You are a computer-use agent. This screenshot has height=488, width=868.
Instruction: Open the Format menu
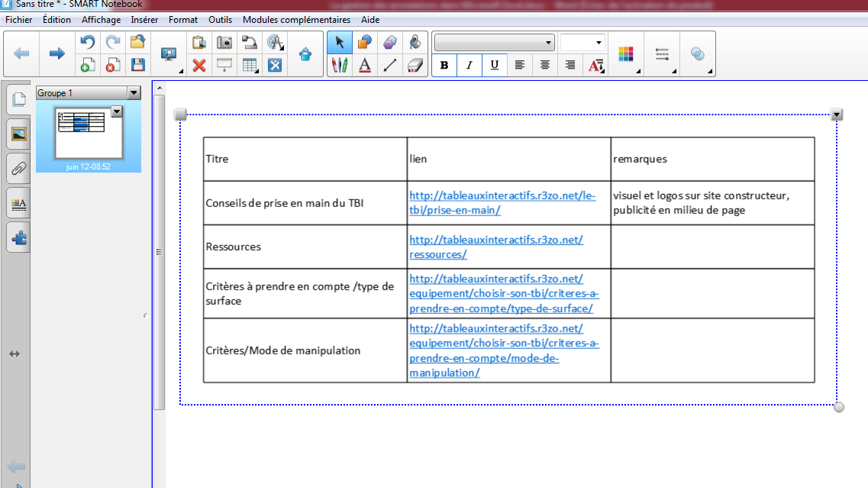[x=183, y=20]
